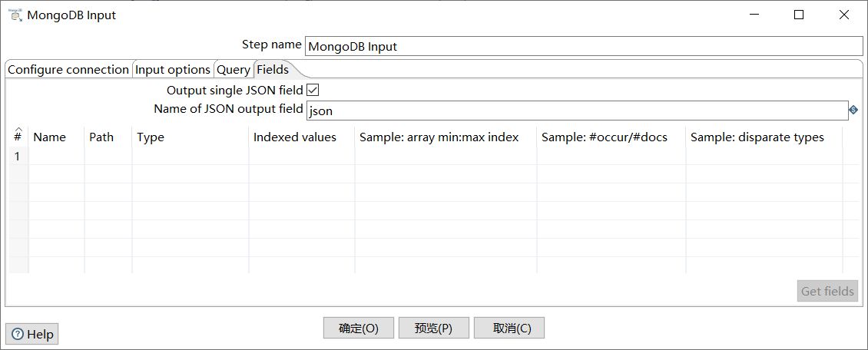Screen dimensions: 868x350
Task: Confirm with the 确定(O) button
Action: 358,328
